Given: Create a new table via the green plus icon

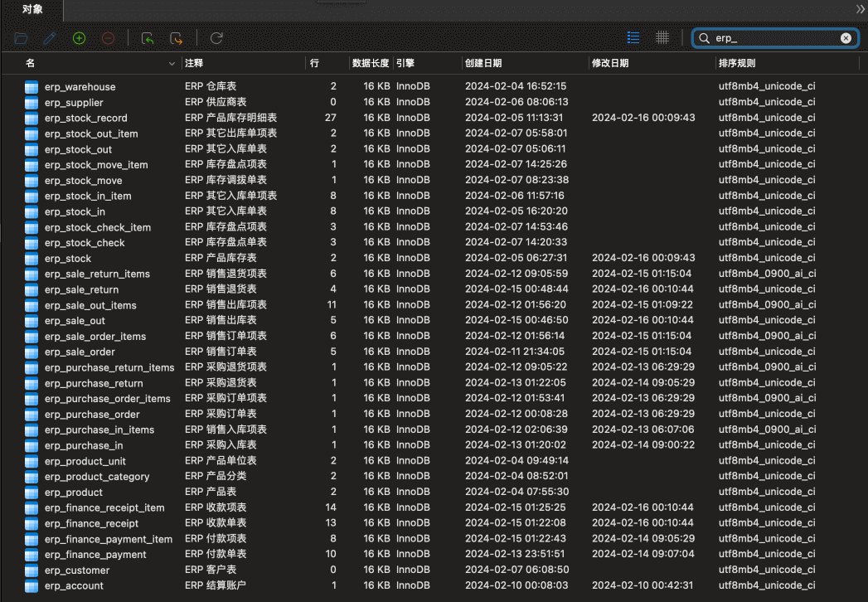Looking at the screenshot, I should 79,38.
